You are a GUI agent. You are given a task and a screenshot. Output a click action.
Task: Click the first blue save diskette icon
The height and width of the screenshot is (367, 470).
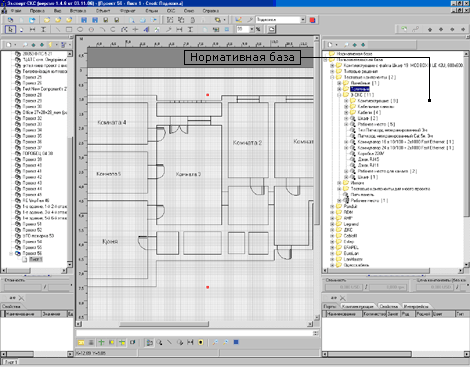(84, 20)
